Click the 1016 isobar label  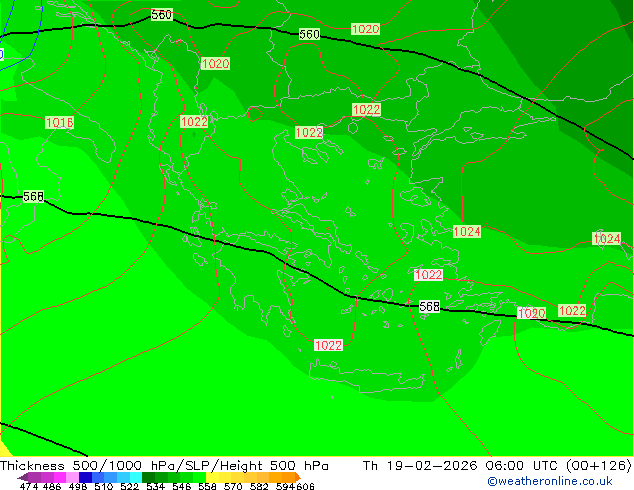pos(59,122)
